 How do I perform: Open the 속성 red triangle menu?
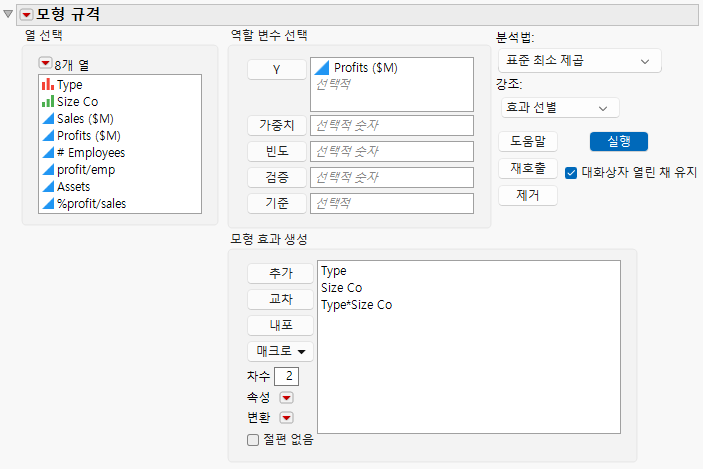pos(286,398)
